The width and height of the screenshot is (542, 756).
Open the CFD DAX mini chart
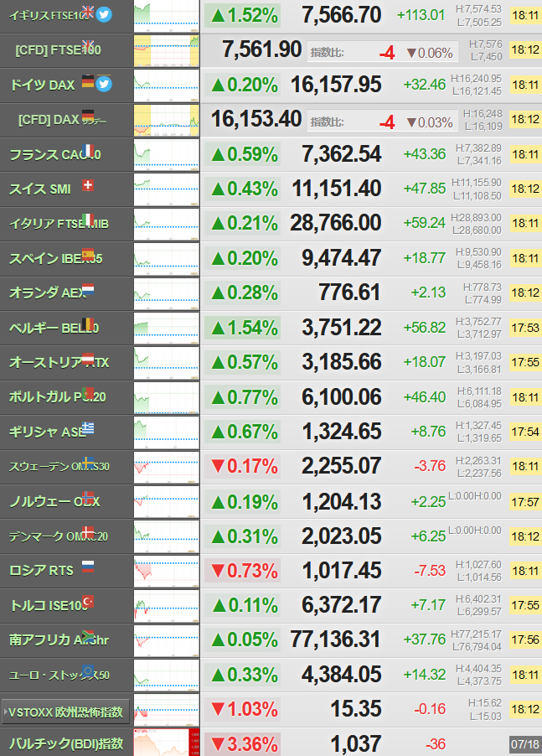click(166, 120)
